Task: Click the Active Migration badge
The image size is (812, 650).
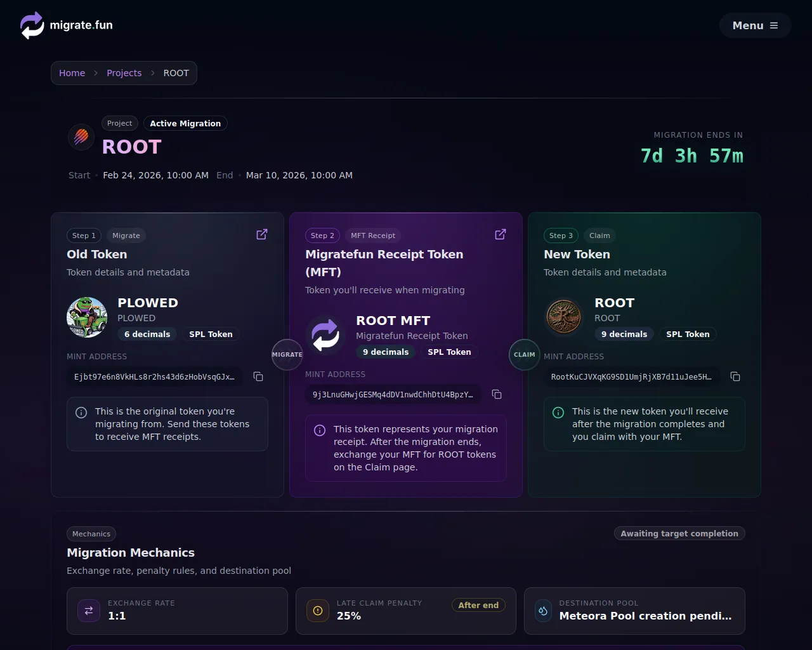Action: [x=185, y=123]
